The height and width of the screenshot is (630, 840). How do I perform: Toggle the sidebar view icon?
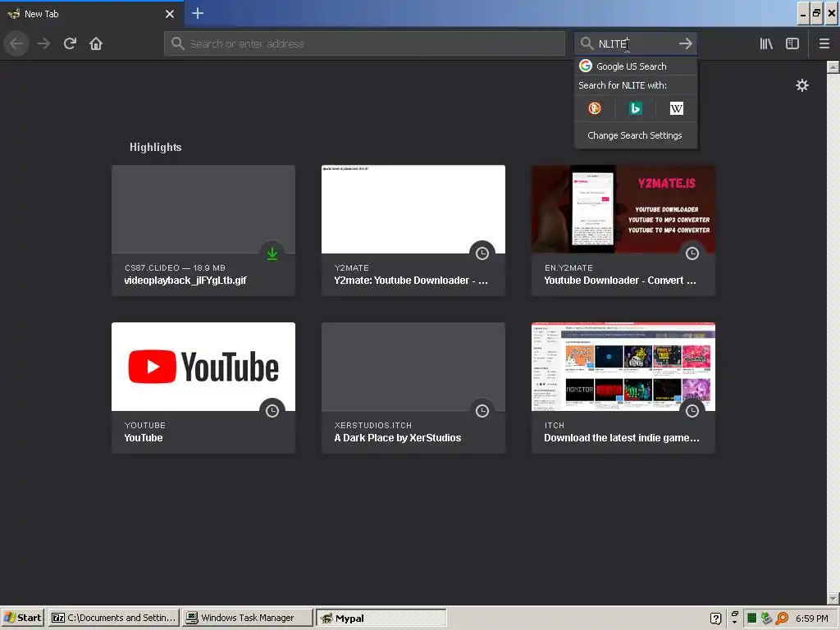click(x=792, y=43)
